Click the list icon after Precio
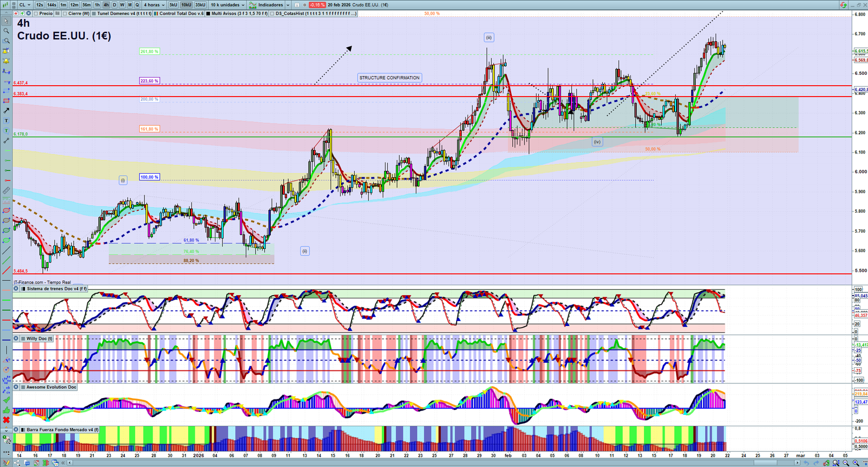 pyautogui.click(x=58, y=13)
